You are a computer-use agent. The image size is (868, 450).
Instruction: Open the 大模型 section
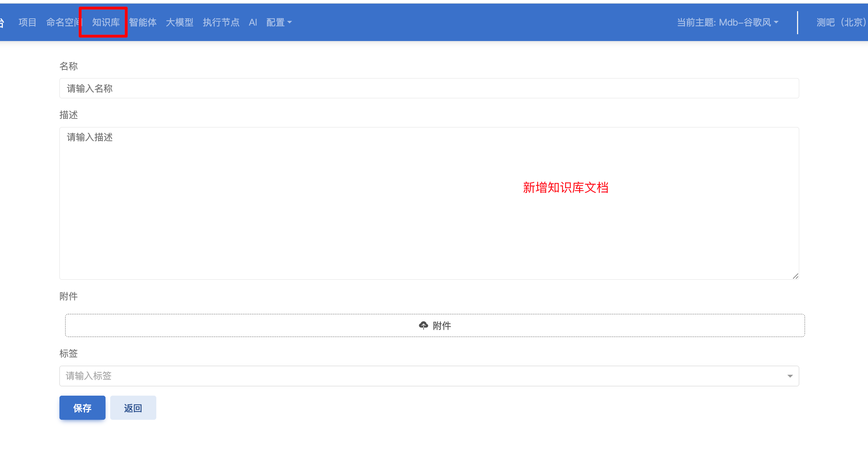tap(180, 22)
